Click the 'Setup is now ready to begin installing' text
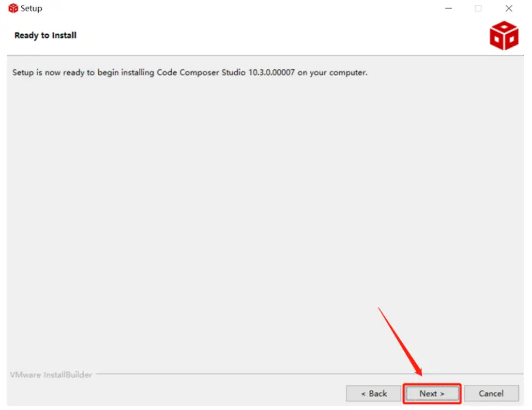The height and width of the screenshot is (410, 532). pyautogui.click(x=190, y=72)
